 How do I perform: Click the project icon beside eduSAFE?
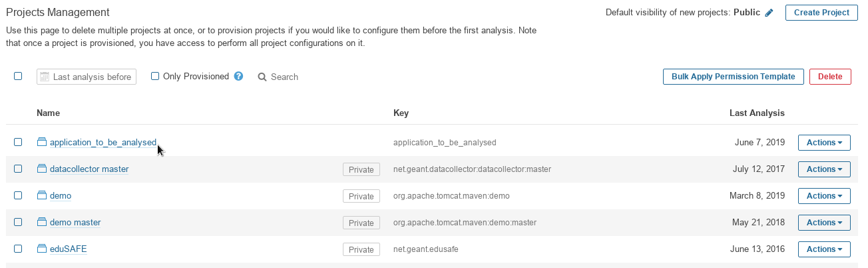42,249
